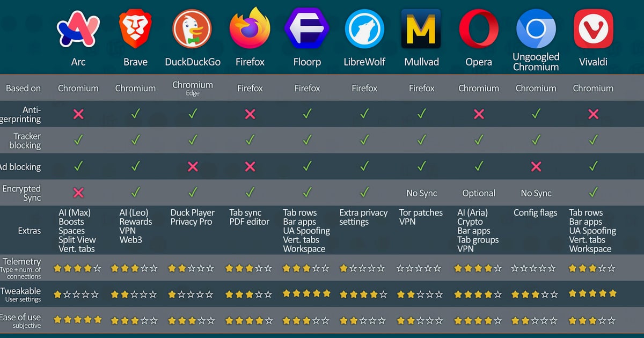Click the Arc browser logo
This screenshot has height=338, width=644.
tap(78, 29)
